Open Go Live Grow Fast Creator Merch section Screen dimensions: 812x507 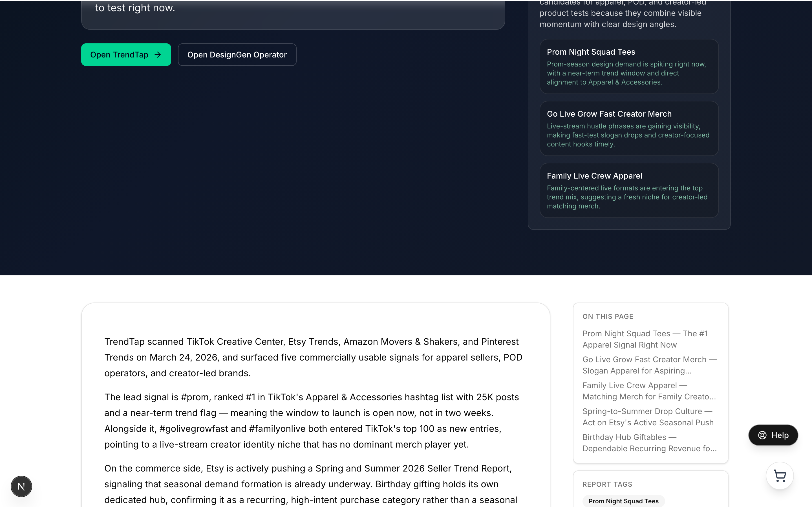click(649, 365)
